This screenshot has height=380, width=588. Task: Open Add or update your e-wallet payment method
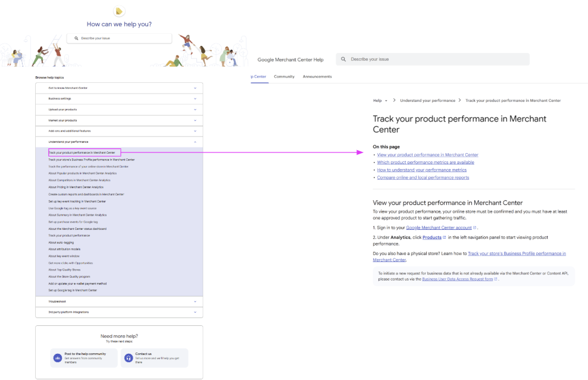click(77, 284)
